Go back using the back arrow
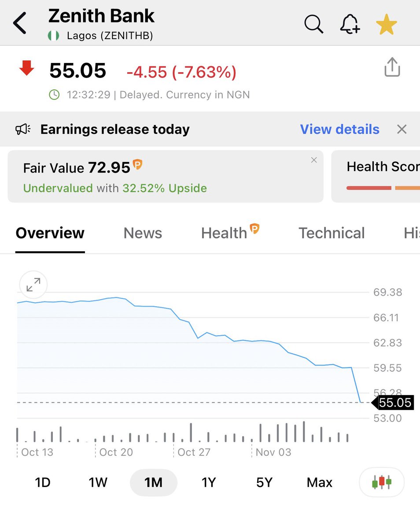The image size is (420, 528). tap(20, 23)
